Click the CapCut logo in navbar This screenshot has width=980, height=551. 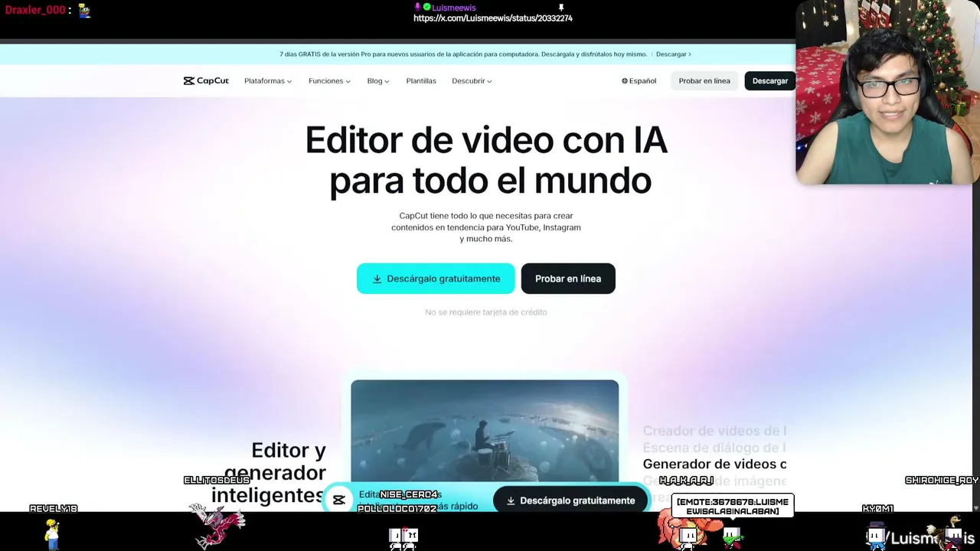tap(206, 81)
